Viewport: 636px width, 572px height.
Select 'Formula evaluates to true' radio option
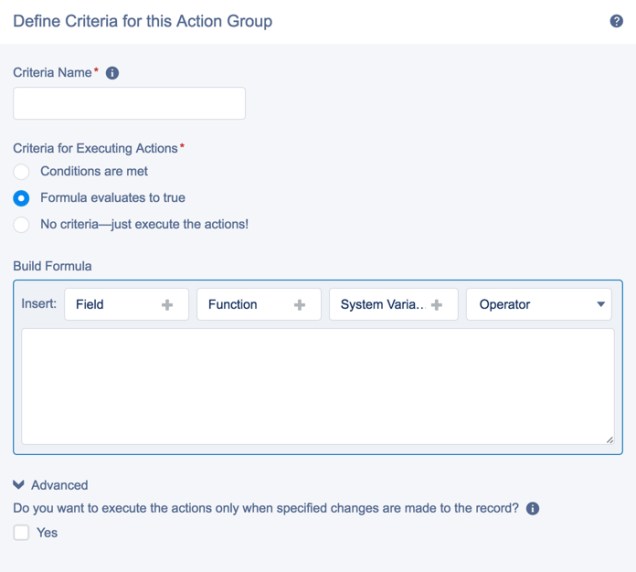[x=21, y=198]
